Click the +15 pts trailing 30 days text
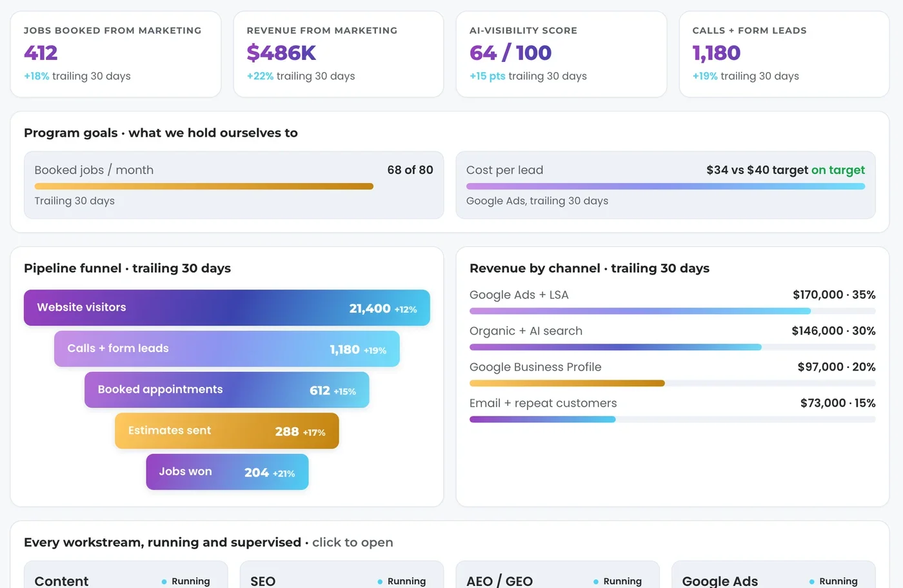The width and height of the screenshot is (903, 588). [x=528, y=76]
